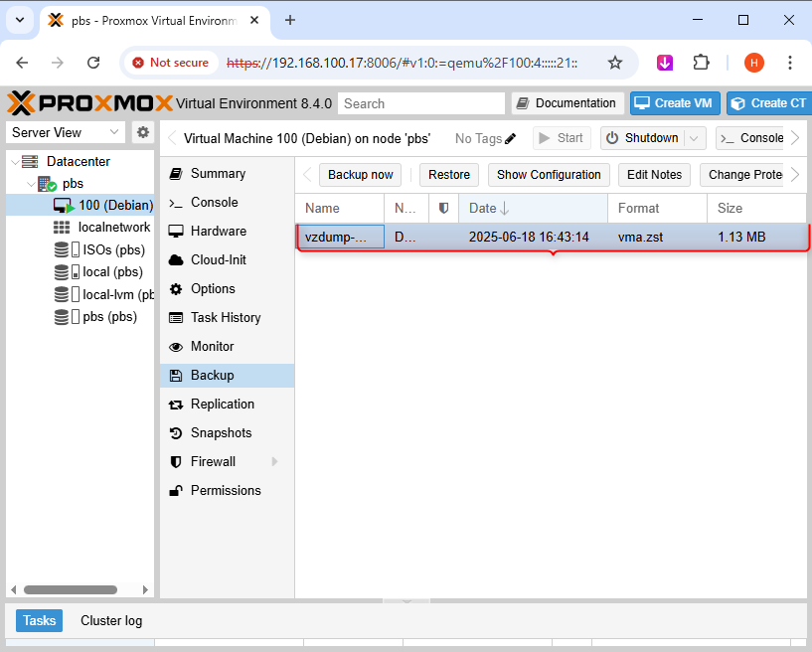Switch to the Tasks tab
This screenshot has height=652, width=812.
pos(40,620)
